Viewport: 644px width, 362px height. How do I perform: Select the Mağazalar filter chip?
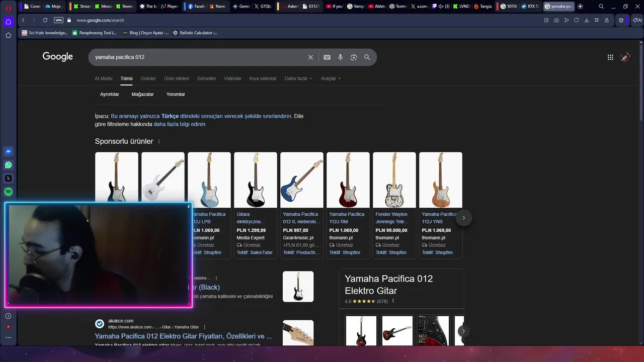(x=143, y=94)
